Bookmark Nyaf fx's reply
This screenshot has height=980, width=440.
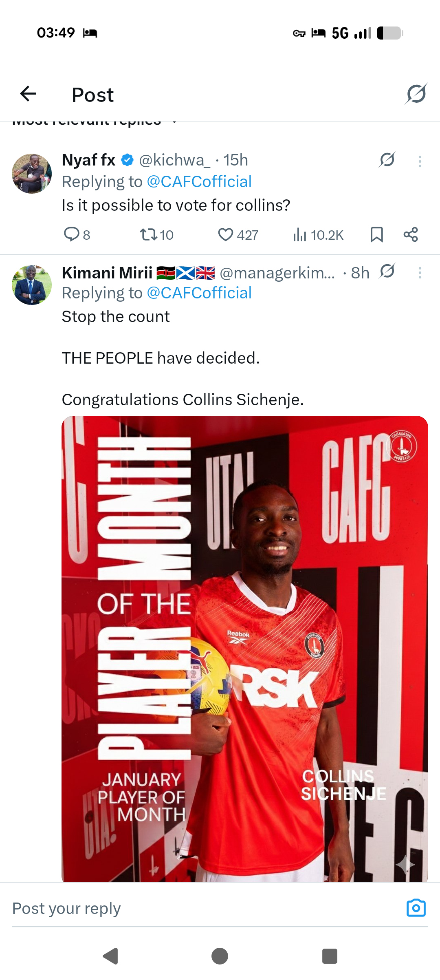tap(376, 234)
